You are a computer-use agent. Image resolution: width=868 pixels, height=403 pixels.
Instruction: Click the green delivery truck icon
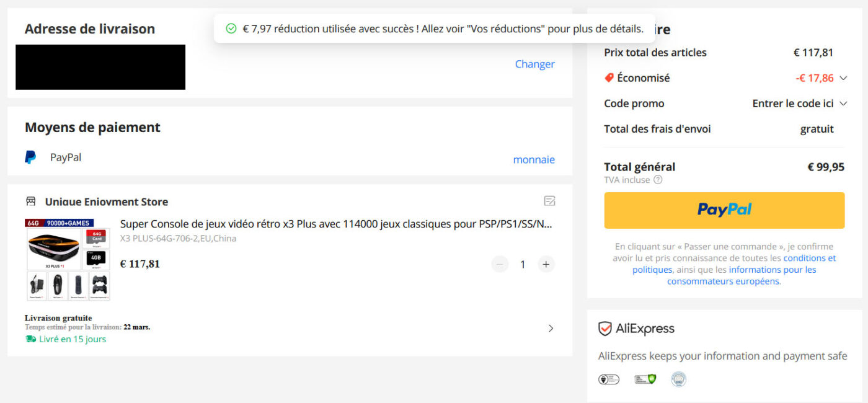tap(30, 339)
